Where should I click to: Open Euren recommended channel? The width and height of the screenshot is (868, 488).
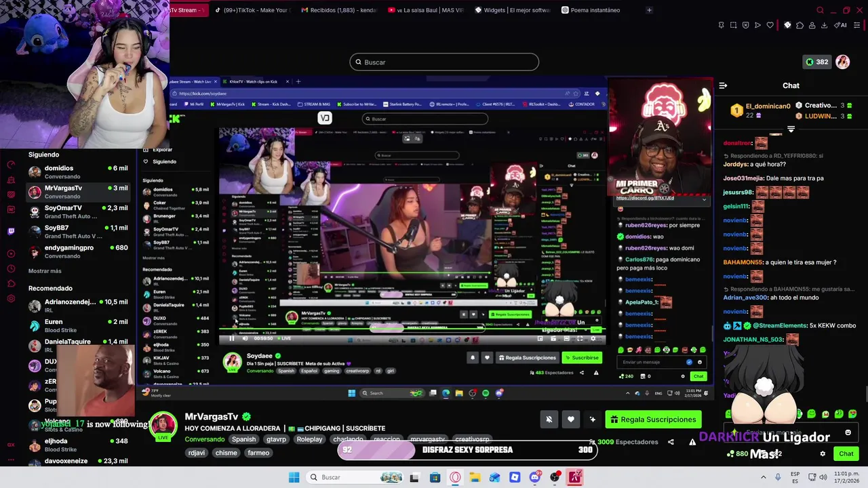tap(77, 325)
